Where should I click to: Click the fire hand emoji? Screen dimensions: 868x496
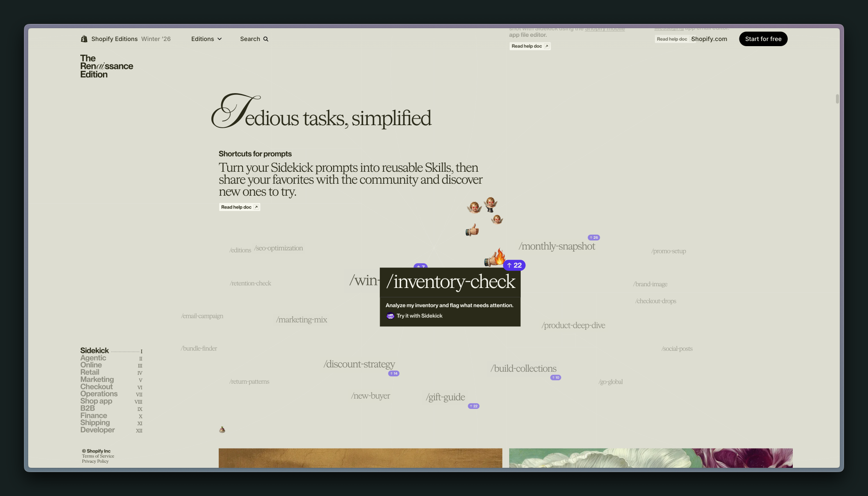[495, 258]
